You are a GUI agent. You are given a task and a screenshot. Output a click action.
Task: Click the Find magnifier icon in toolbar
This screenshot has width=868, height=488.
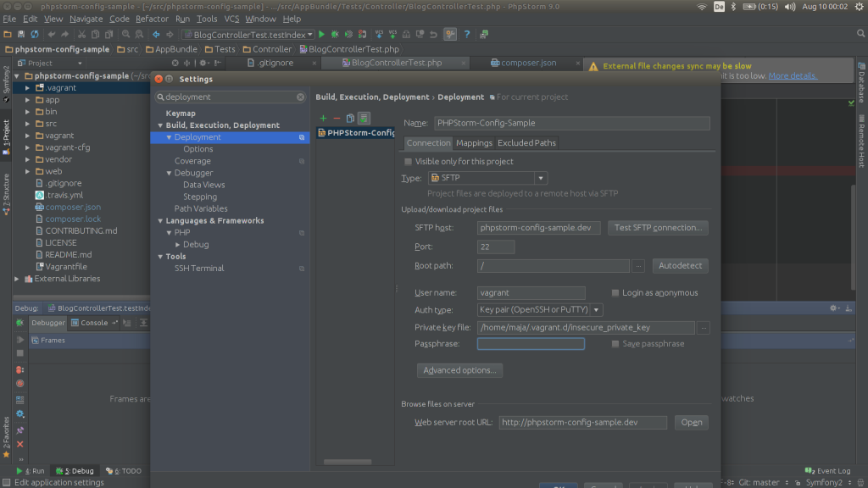pos(125,34)
